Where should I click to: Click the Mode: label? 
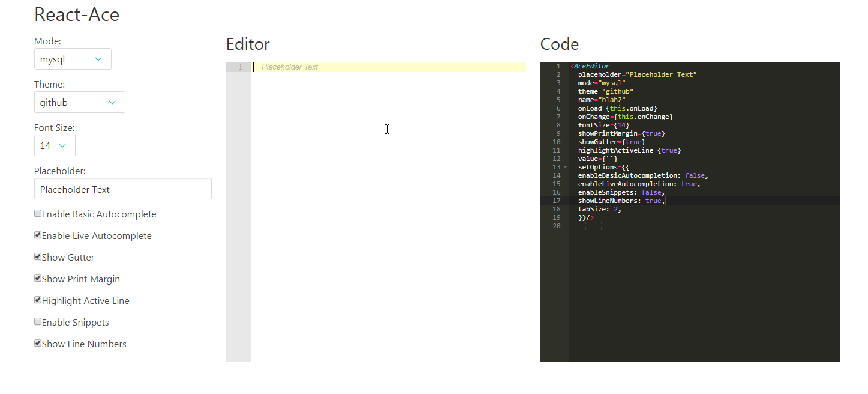tap(47, 41)
